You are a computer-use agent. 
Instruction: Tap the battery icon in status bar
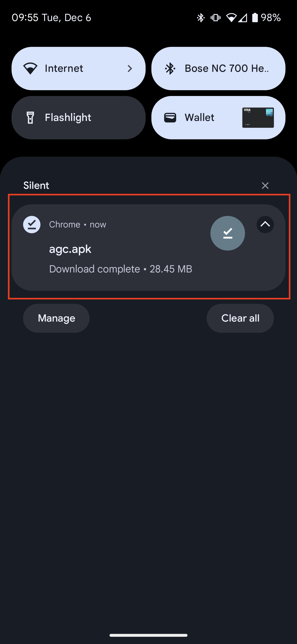pyautogui.click(x=255, y=18)
